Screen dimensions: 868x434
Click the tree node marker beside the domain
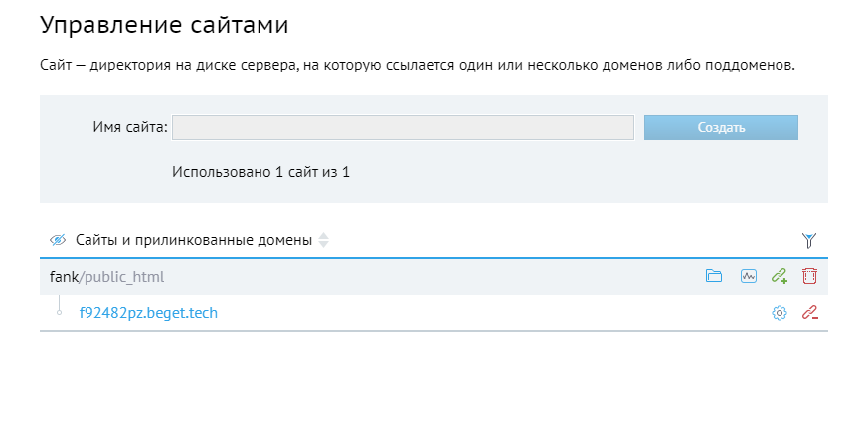[60, 313]
